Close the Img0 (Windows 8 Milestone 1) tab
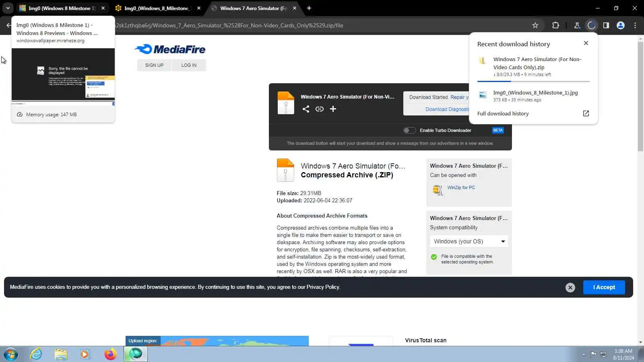644x362 pixels. 103,8
